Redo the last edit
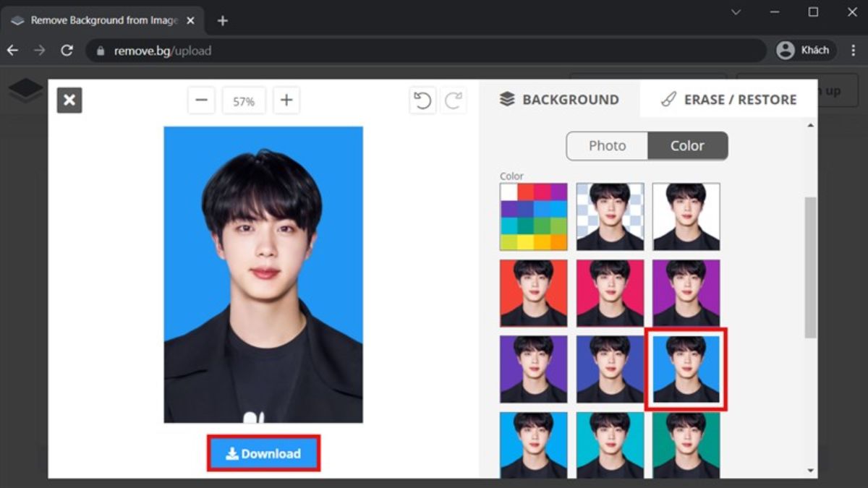 pyautogui.click(x=454, y=100)
